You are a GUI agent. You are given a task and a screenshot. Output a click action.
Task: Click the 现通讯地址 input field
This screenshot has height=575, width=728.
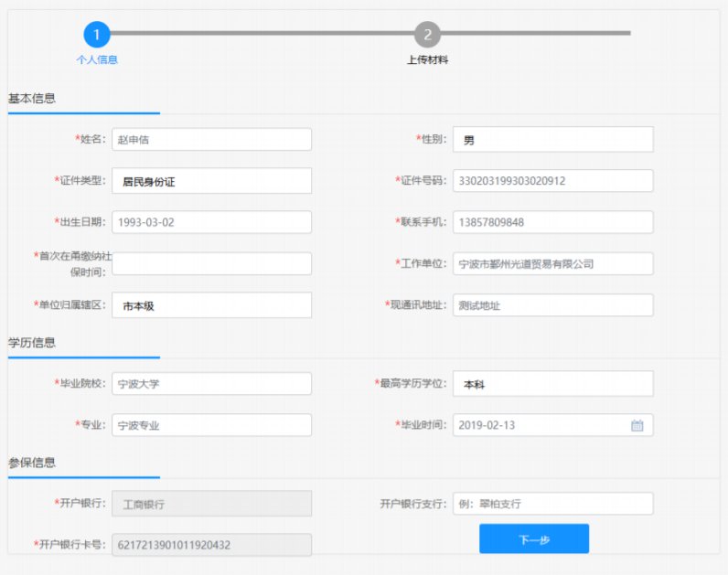pyautogui.click(x=552, y=306)
